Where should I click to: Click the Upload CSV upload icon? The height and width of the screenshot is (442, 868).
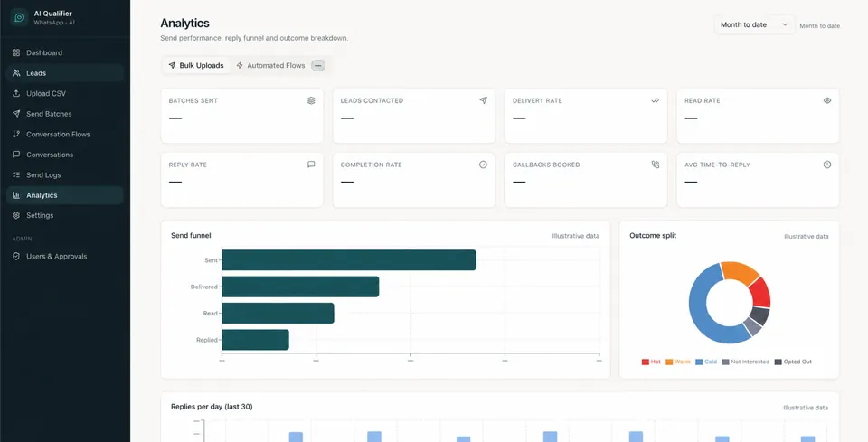click(x=16, y=93)
